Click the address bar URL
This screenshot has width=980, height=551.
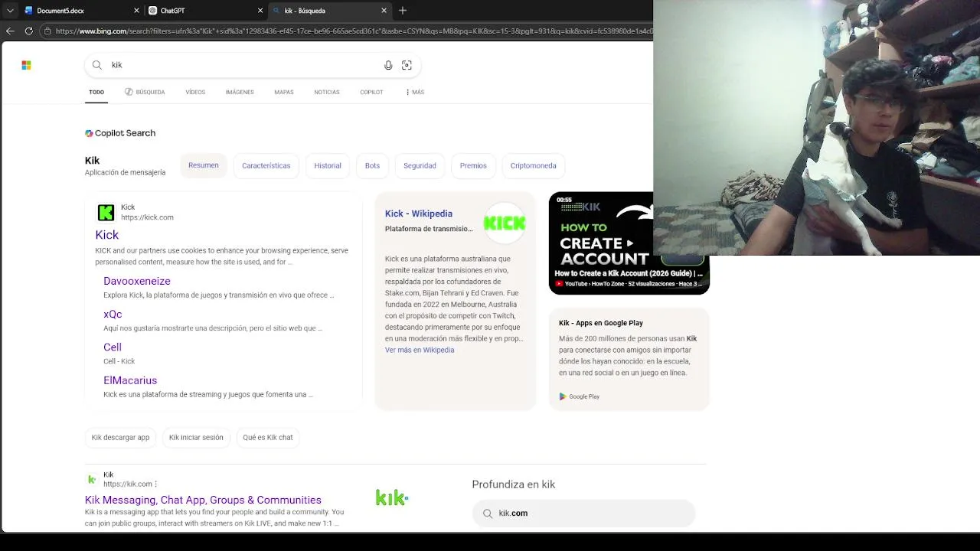coord(354,31)
